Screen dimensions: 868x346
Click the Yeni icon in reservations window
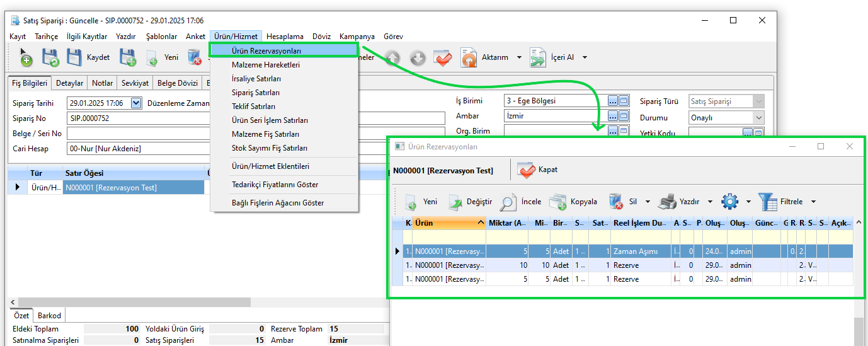[x=411, y=202]
